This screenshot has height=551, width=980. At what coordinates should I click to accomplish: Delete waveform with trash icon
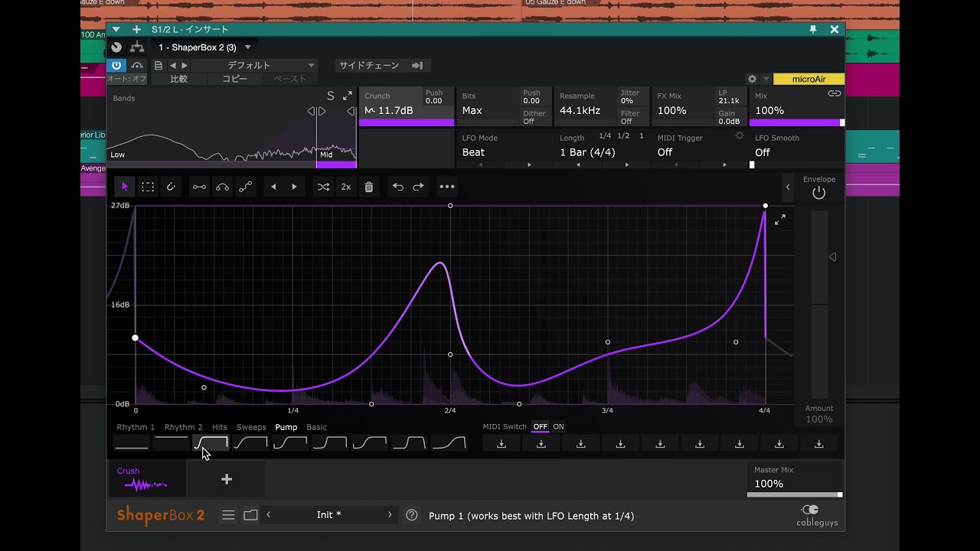(x=369, y=187)
